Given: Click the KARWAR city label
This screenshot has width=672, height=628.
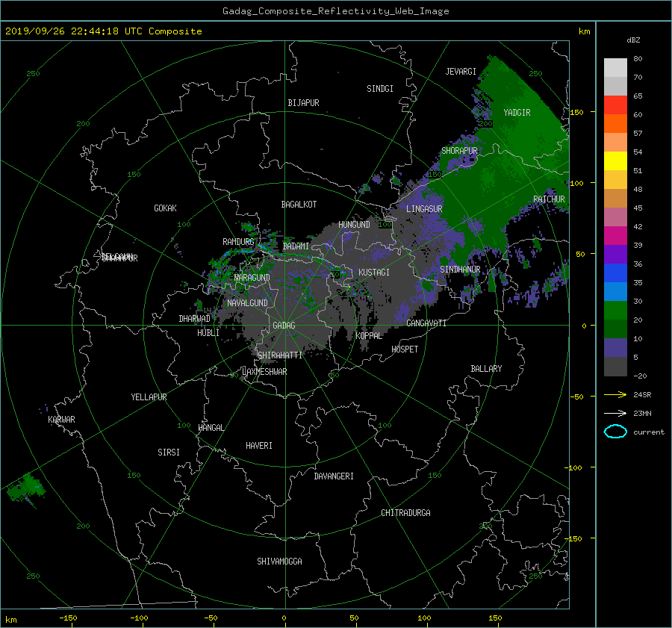Looking at the screenshot, I should tap(61, 420).
